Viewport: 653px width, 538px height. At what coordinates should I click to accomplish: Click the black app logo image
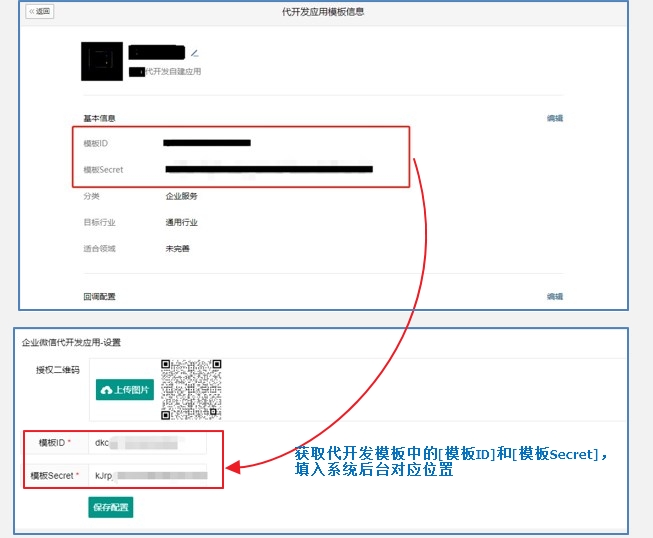tap(102, 62)
